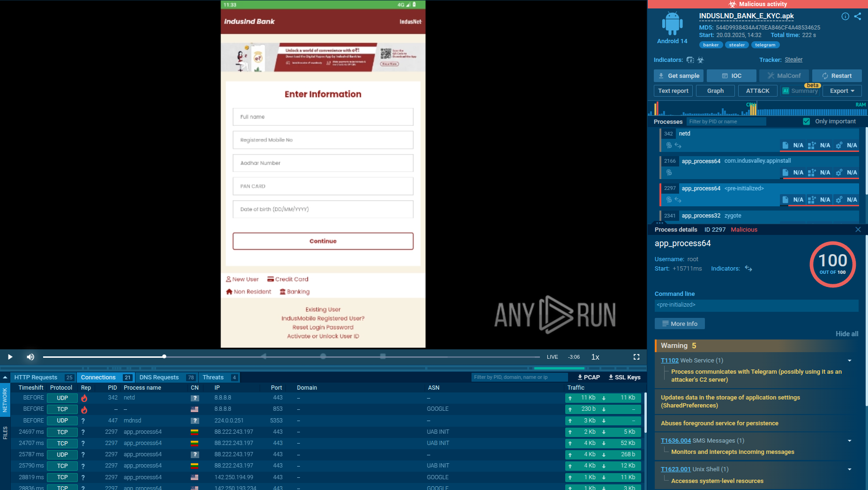Image resolution: width=868 pixels, height=490 pixels.
Task: Click the Get sample button
Action: (x=679, y=76)
